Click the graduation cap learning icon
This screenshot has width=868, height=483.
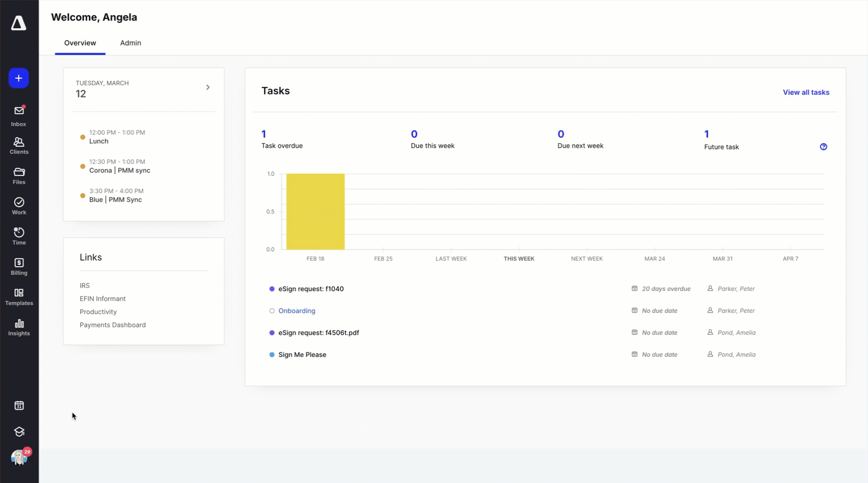click(19, 432)
